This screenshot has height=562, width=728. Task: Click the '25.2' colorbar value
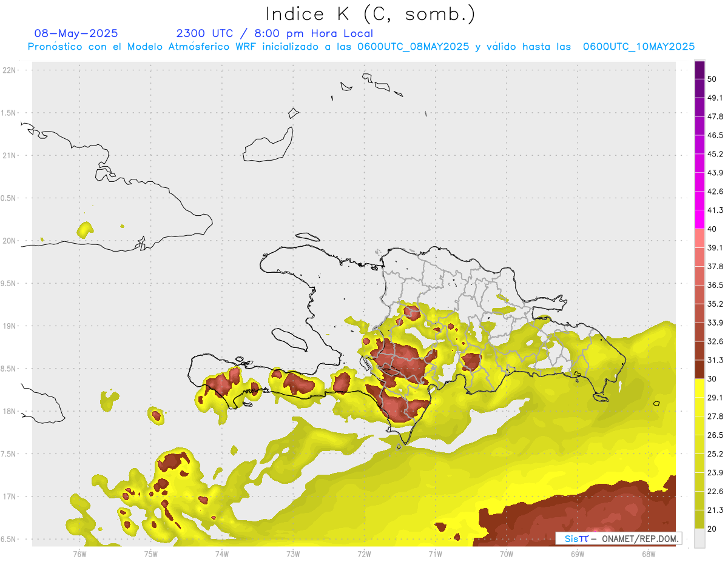tap(715, 454)
